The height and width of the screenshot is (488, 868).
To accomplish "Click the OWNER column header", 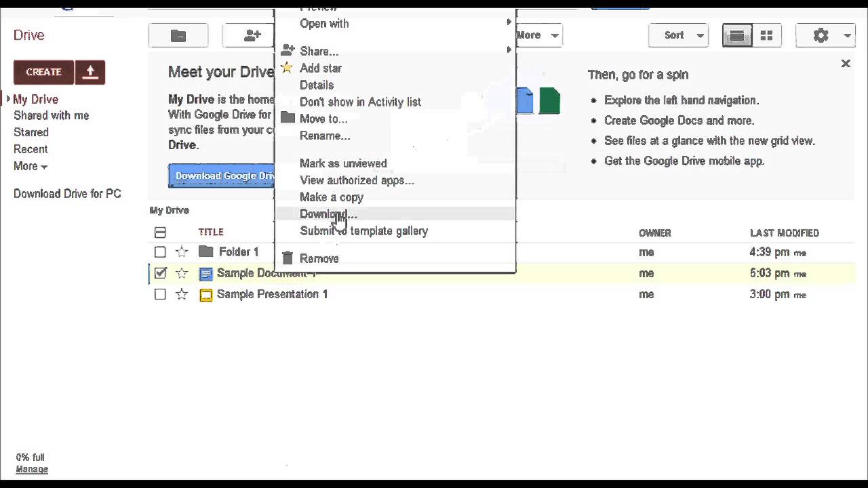I will pyautogui.click(x=655, y=232).
